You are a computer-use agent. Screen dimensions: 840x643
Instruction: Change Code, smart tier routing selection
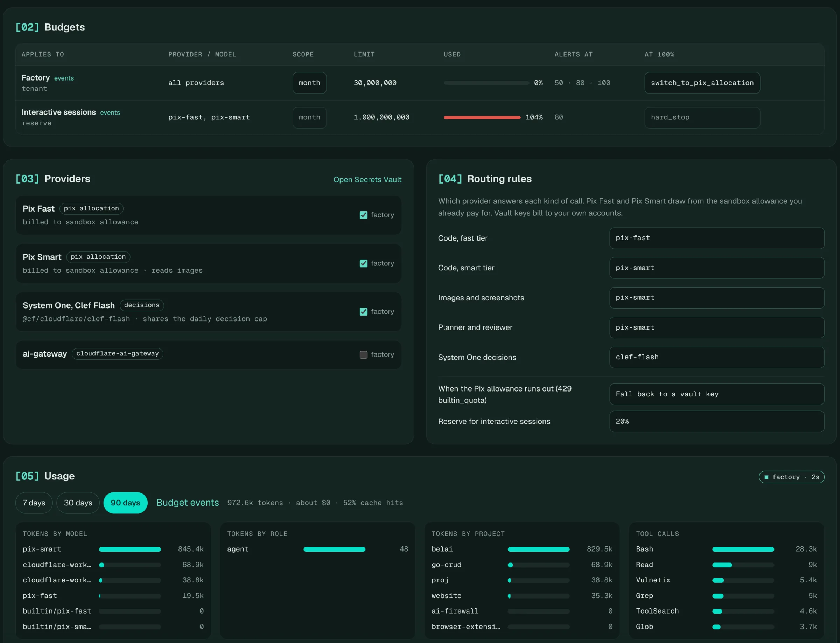[x=716, y=268]
